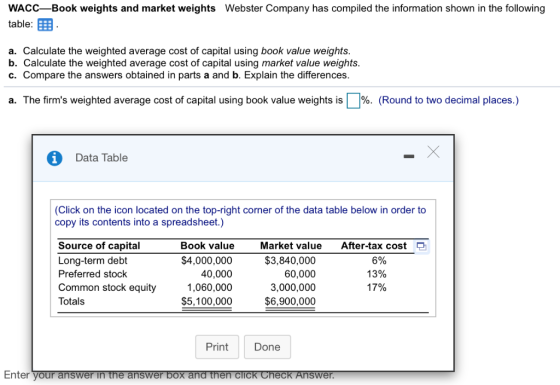Select the Common stock equity row label

point(107,288)
